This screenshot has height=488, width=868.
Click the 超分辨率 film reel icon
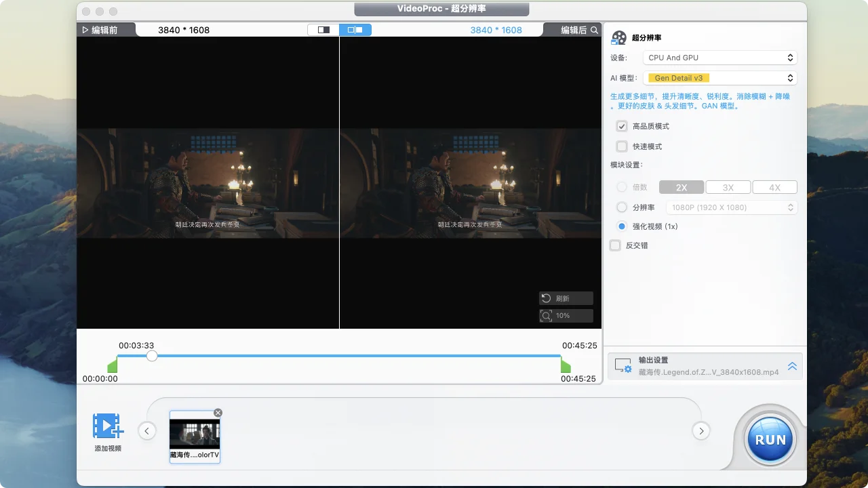618,38
